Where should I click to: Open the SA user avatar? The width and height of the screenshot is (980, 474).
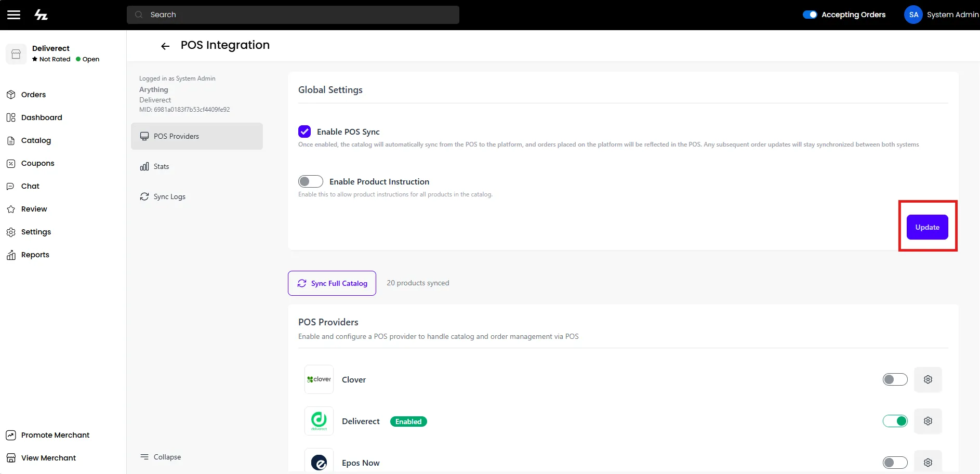coord(913,15)
